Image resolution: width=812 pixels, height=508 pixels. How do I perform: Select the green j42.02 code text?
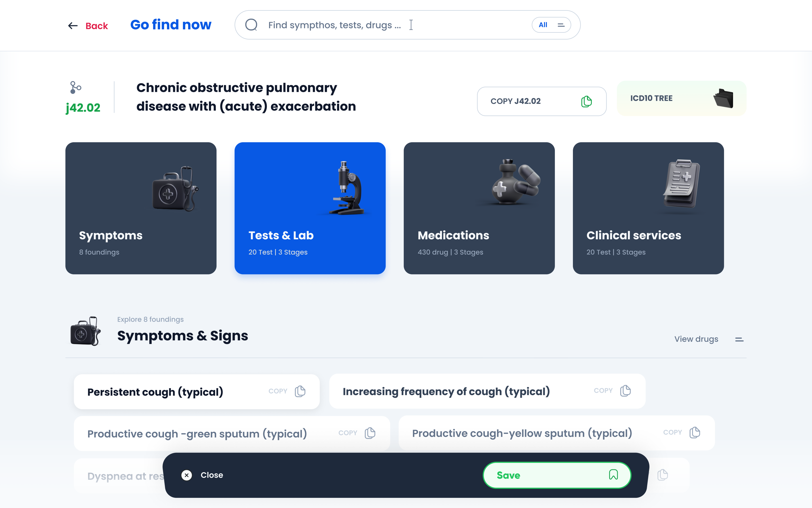tap(83, 108)
